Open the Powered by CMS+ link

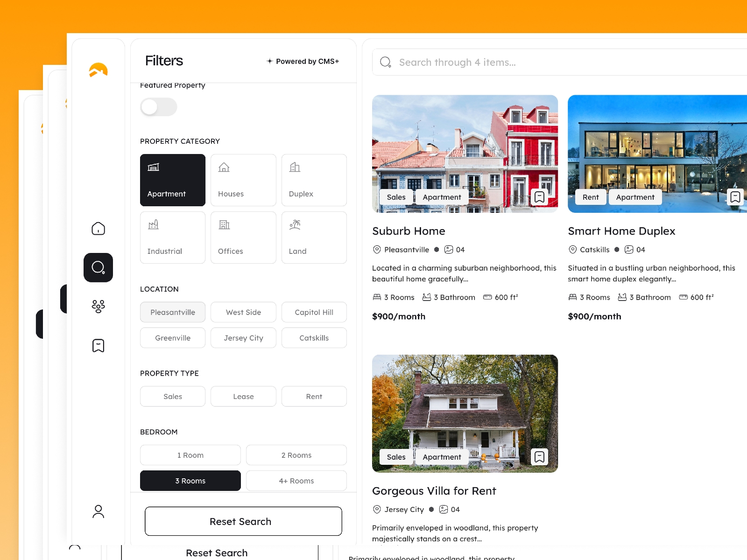pos(303,61)
